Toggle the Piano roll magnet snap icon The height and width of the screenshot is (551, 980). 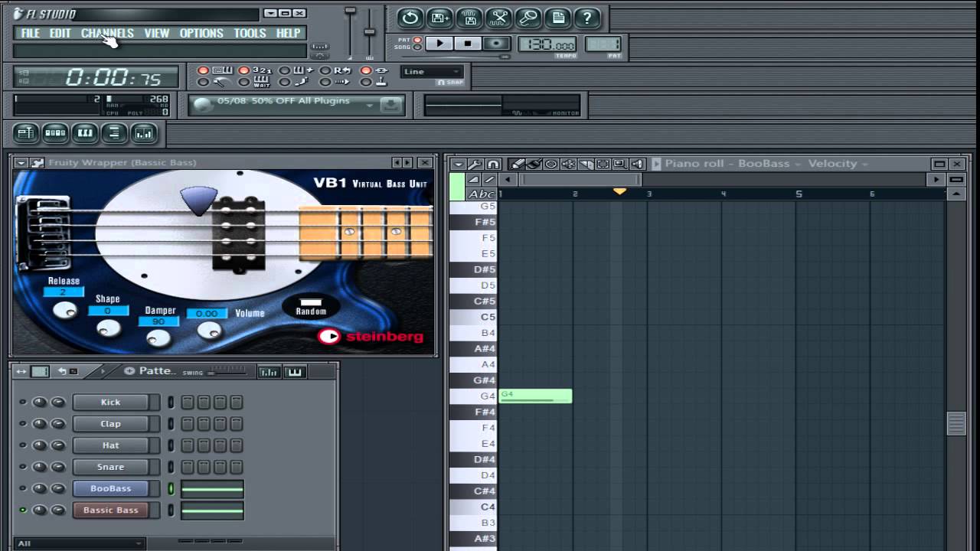[493, 164]
